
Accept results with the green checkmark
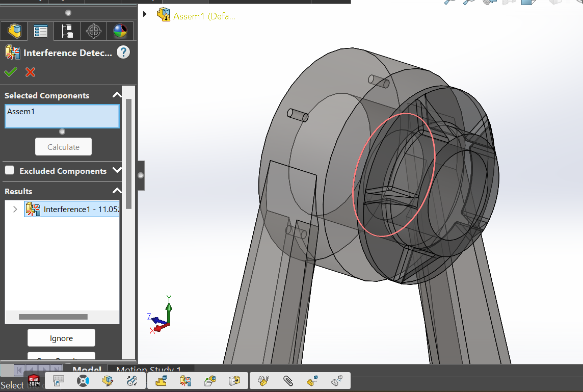coord(11,72)
